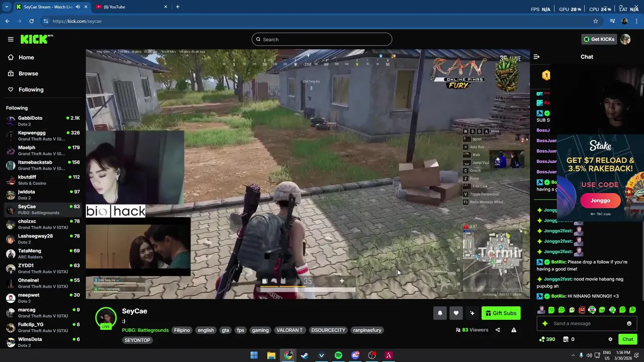Click the PUBG: Battlegrounds category link
644x362 pixels.
coord(145,330)
